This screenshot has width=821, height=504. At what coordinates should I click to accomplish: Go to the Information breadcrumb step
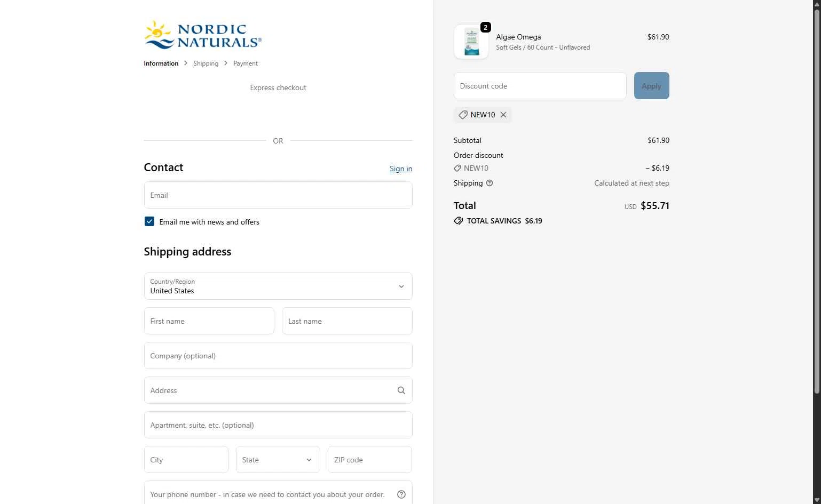click(161, 63)
